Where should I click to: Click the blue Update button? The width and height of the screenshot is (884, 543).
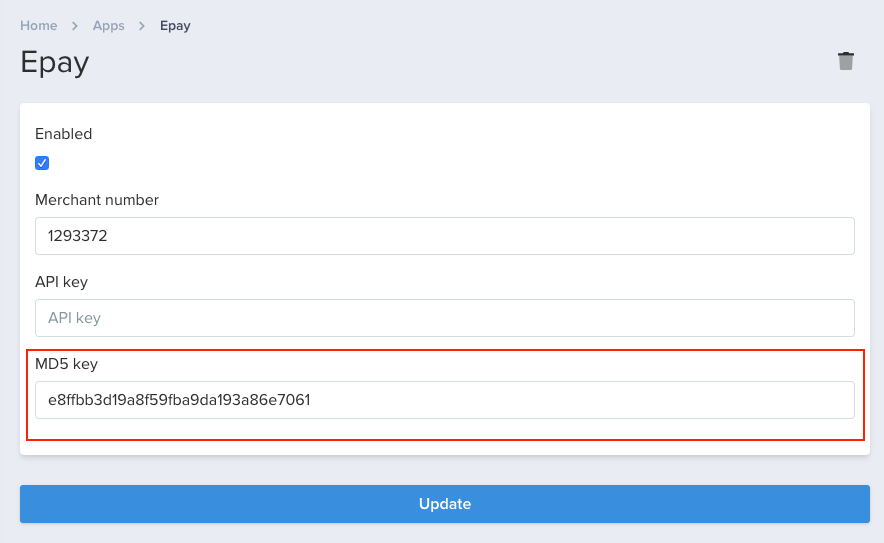[445, 504]
